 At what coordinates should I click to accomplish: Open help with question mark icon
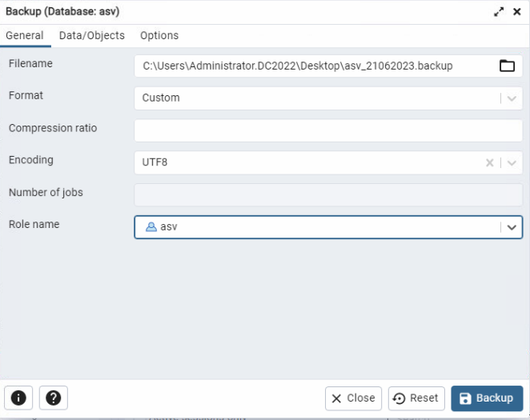pos(54,398)
